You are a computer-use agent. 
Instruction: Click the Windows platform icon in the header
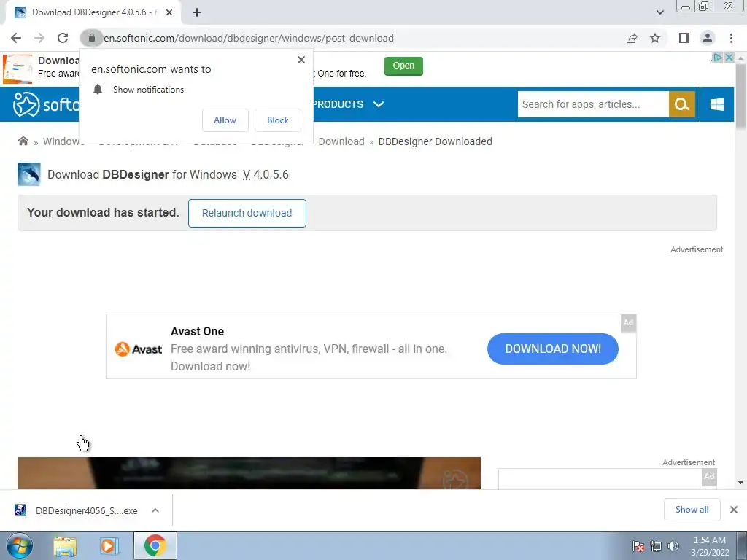(717, 104)
